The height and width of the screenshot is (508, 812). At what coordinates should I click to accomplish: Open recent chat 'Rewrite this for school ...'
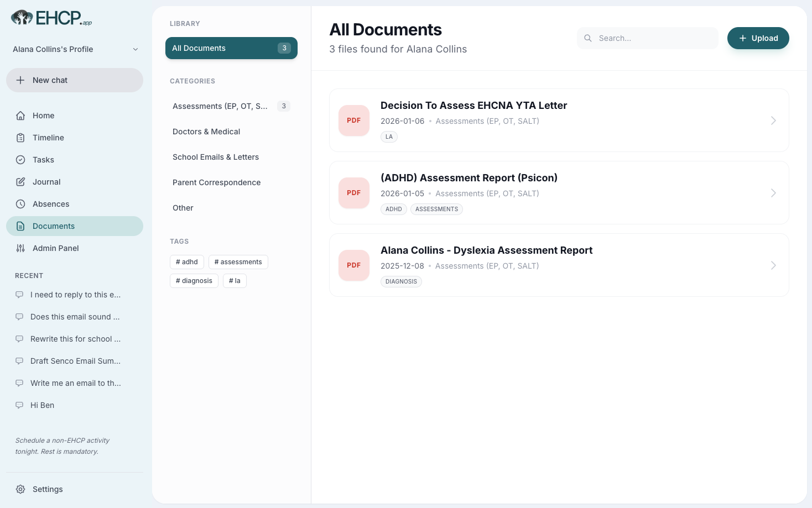(75, 339)
